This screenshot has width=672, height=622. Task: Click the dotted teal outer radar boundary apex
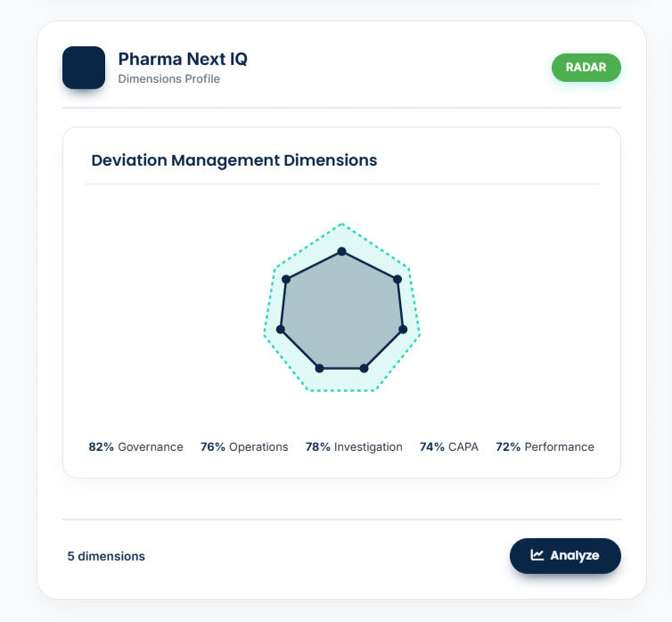pyautogui.click(x=341, y=224)
